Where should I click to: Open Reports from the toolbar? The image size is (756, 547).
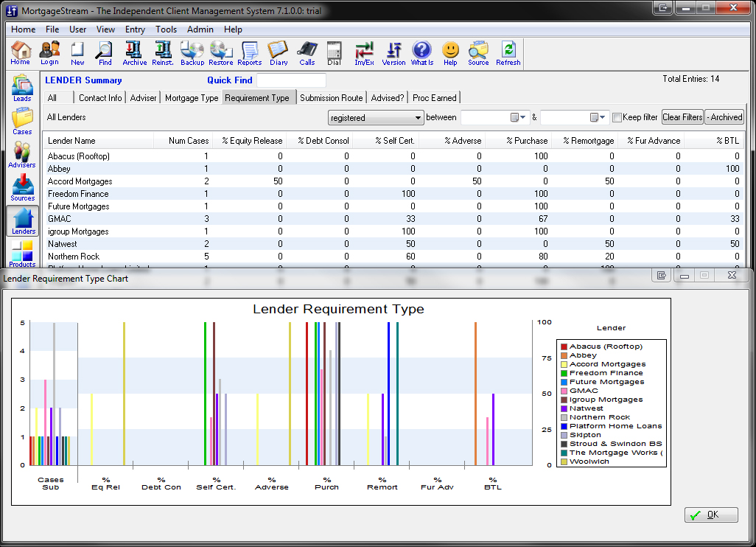tap(249, 53)
